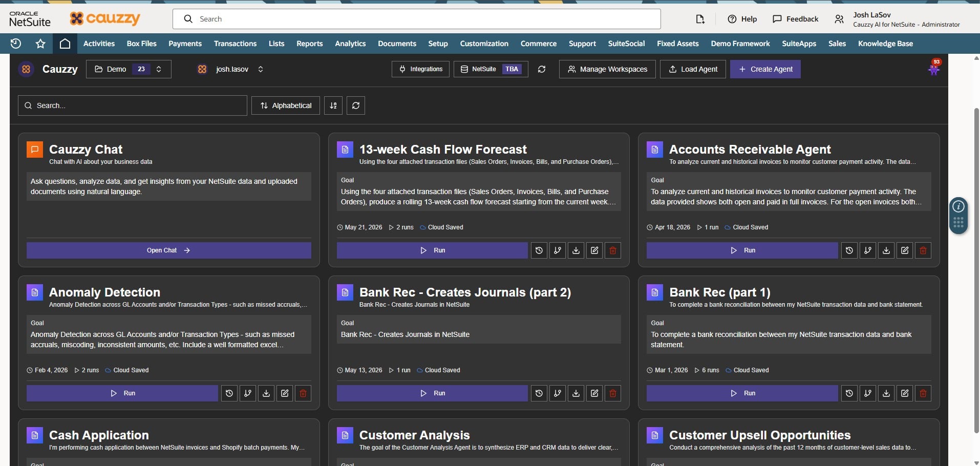Click the NetSuite global Search field
This screenshot has height=466, width=980.
pyautogui.click(x=417, y=19)
